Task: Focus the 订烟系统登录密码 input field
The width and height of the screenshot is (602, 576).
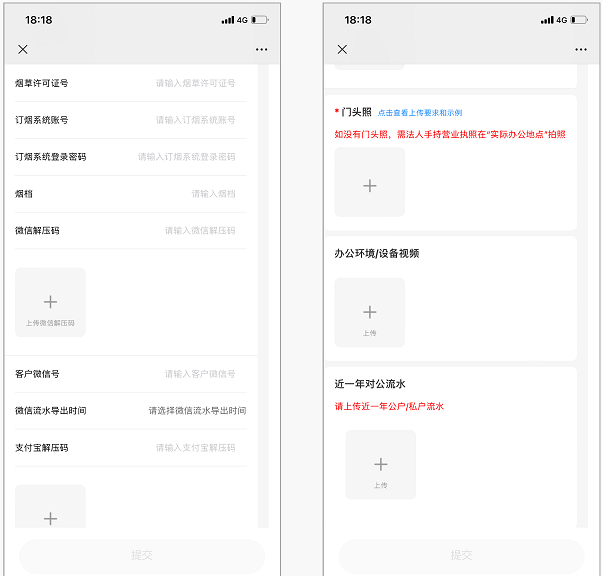Action: point(186,157)
